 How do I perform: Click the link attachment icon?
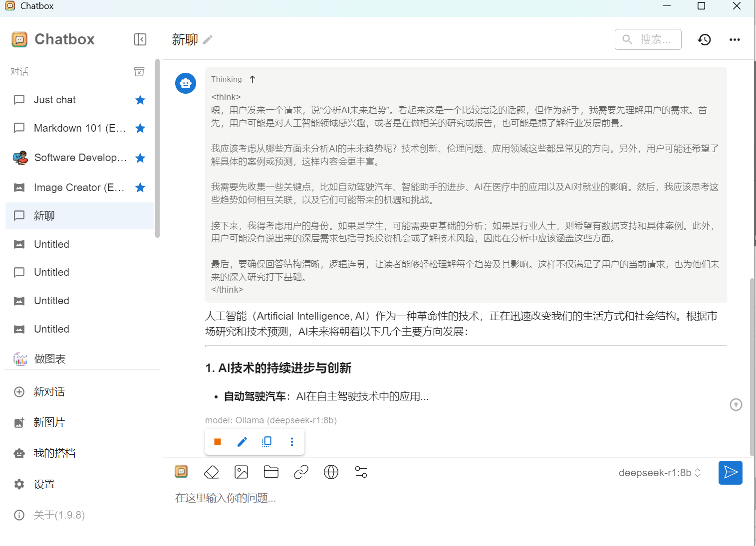pyautogui.click(x=301, y=472)
